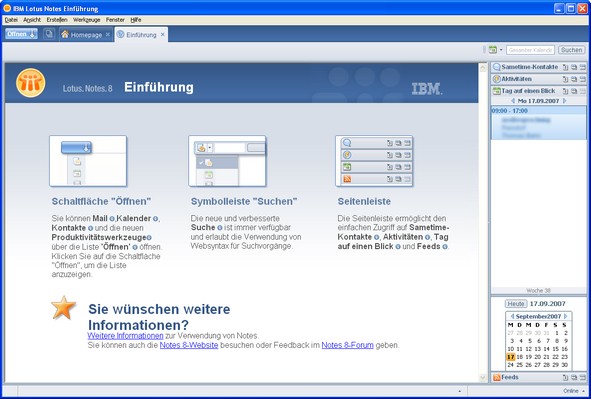Open the Fenster menu
The image size is (591, 399).
pyautogui.click(x=115, y=20)
